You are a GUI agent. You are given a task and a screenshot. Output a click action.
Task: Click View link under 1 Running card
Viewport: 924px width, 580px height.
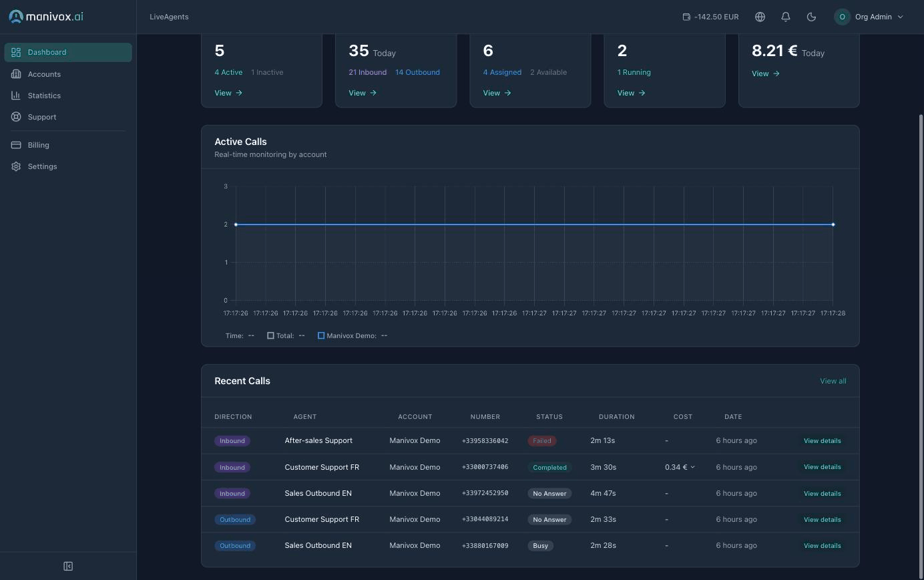pos(632,93)
